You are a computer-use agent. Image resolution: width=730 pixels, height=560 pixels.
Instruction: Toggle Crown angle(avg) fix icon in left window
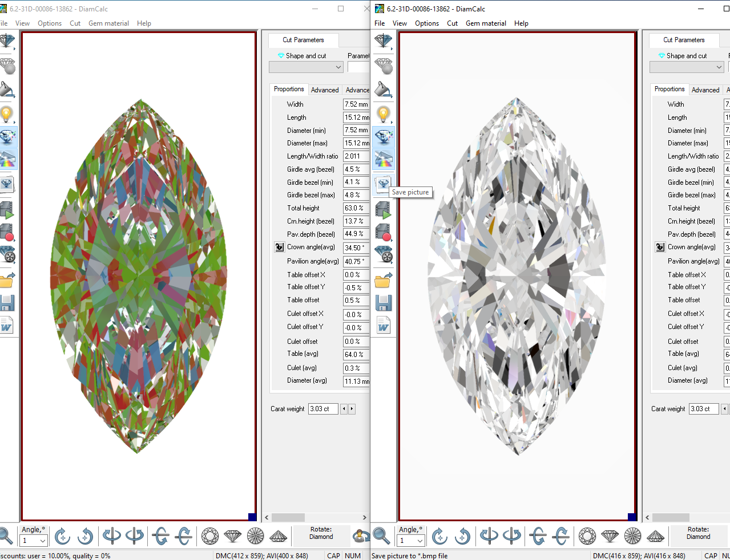click(x=279, y=247)
